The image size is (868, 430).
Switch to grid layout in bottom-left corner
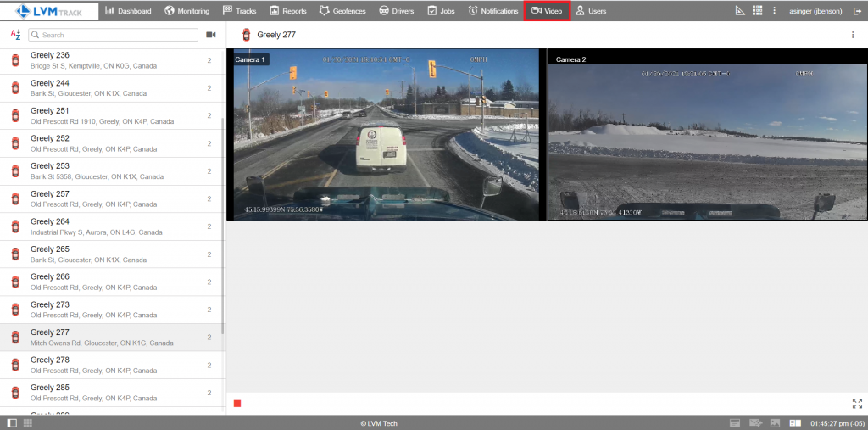(28, 423)
